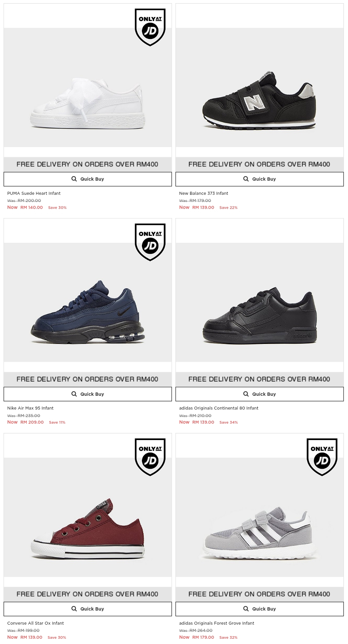
Task: Click the Only at JD badge on Nike Air Max
Action: click(150, 242)
